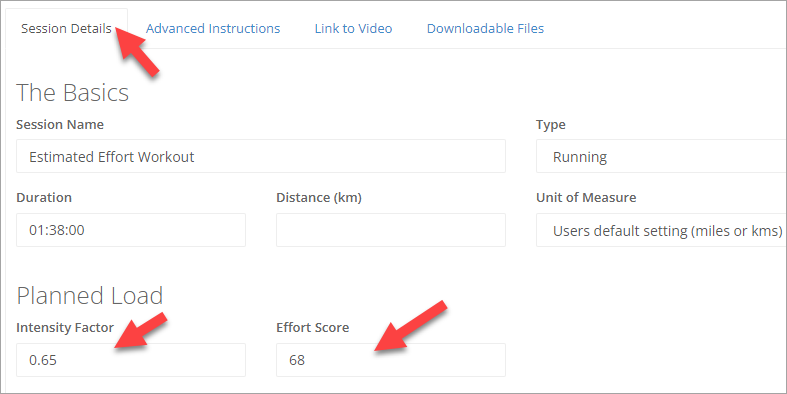The height and width of the screenshot is (394, 787).
Task: Switch to the Session Details tab
Action: 66,29
